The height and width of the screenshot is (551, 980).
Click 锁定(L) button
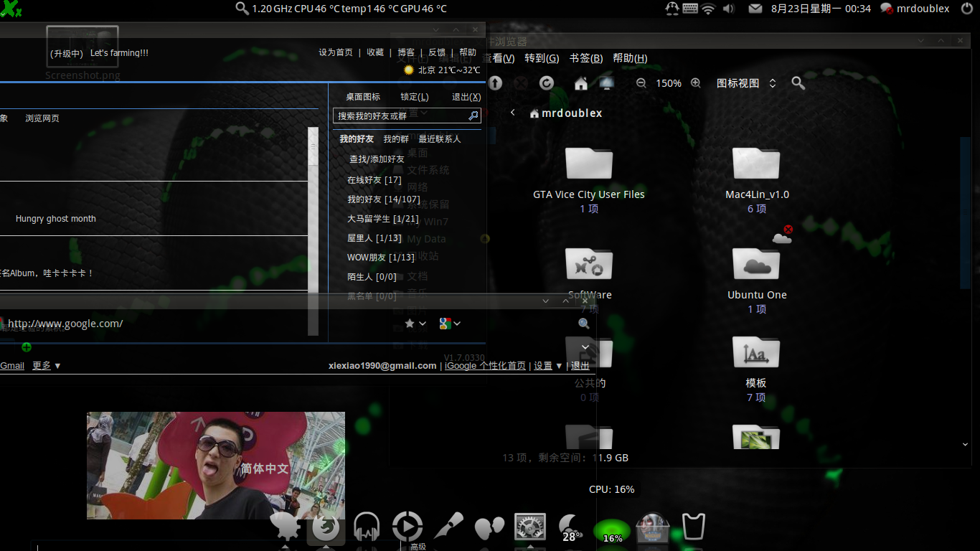(x=415, y=97)
